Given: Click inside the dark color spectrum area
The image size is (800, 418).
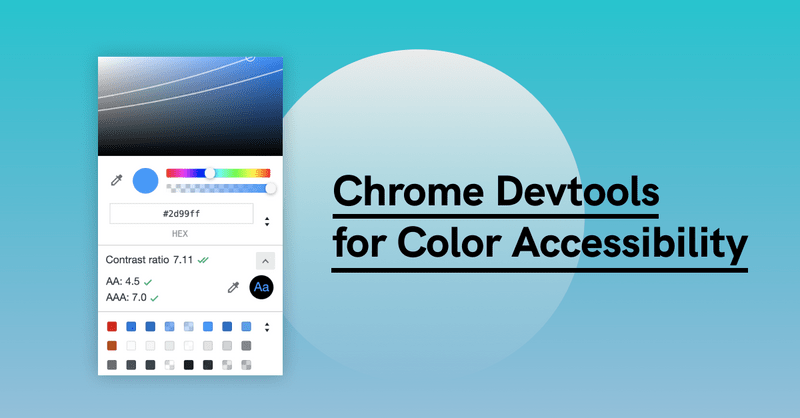Looking at the screenshot, I should pos(190,106).
